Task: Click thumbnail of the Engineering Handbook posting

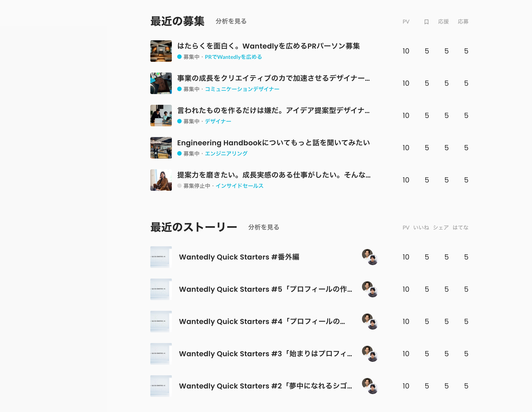Action: tap(161, 148)
